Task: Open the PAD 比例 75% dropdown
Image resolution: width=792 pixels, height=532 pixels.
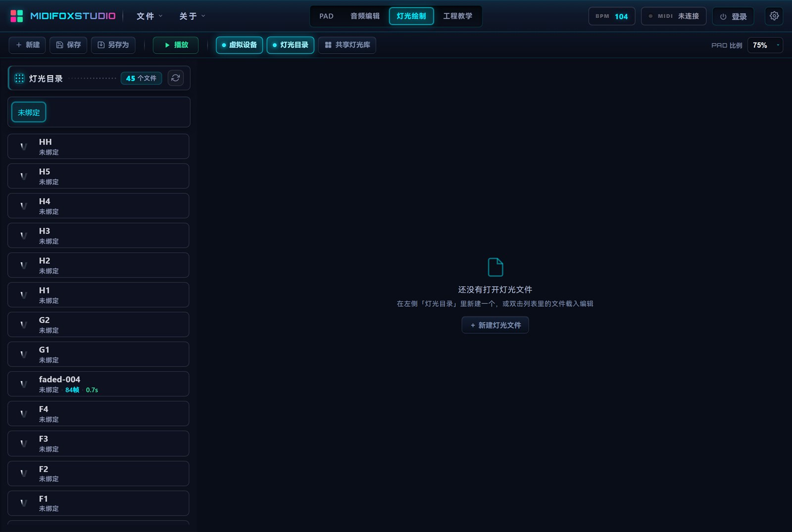Action: point(765,45)
